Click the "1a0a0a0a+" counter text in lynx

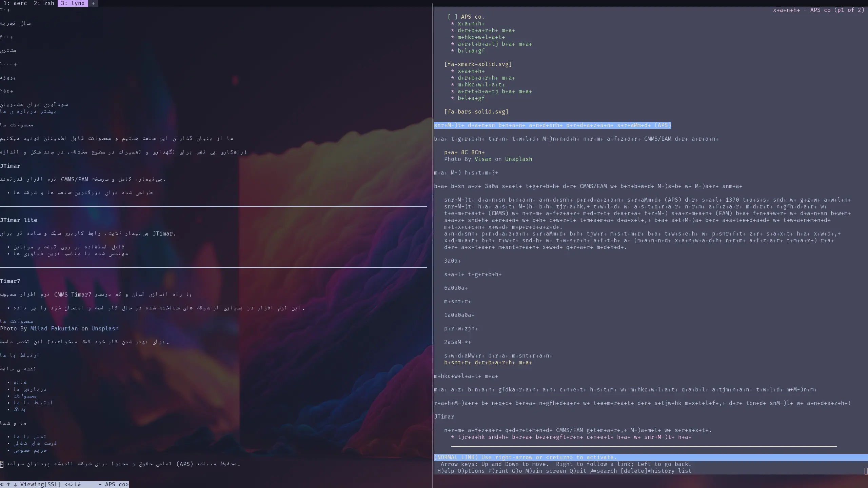click(x=459, y=315)
